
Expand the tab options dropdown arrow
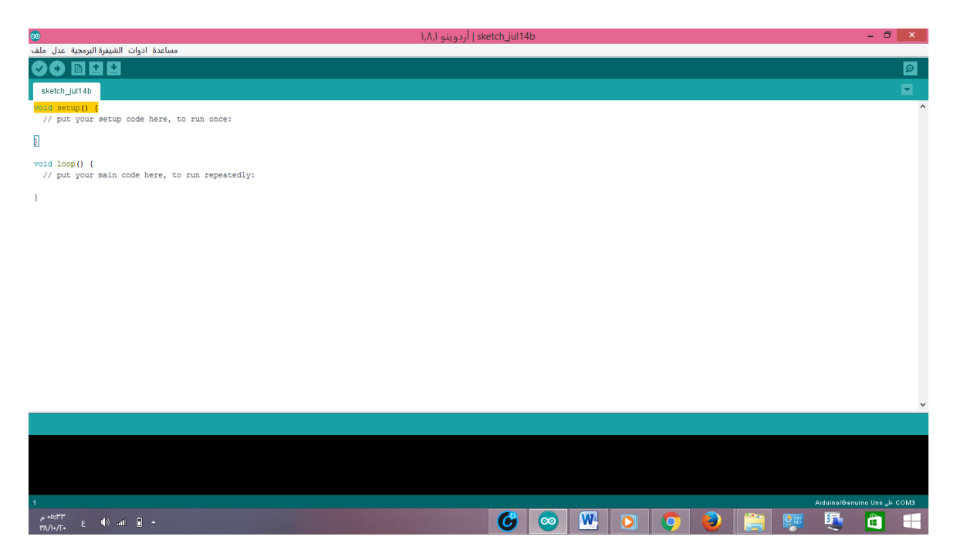point(907,89)
